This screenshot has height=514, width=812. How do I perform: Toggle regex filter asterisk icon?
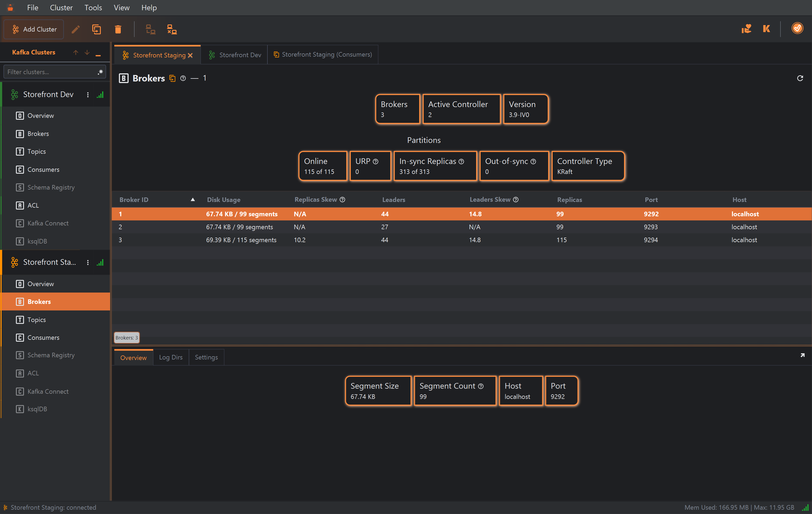pos(100,72)
